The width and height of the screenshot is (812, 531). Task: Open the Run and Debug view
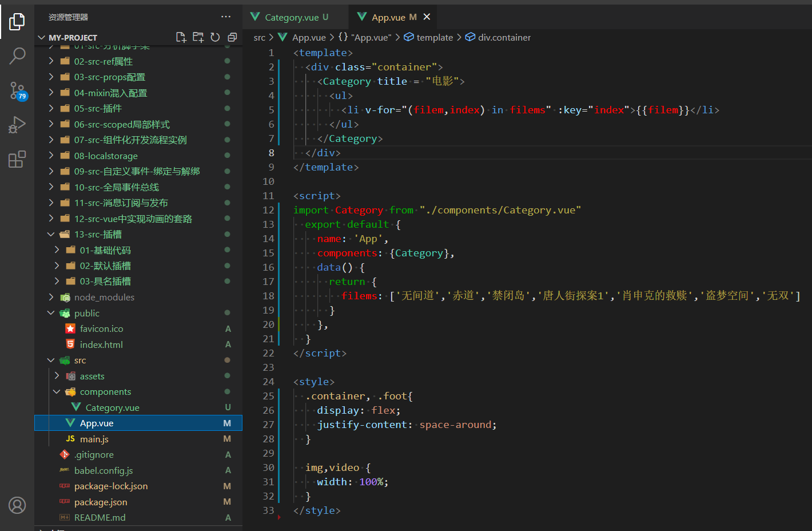click(x=17, y=125)
